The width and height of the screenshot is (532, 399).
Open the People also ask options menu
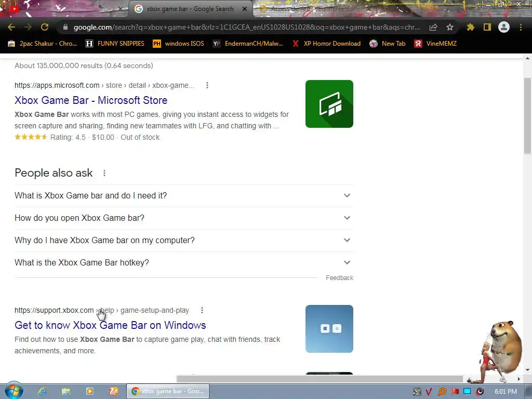(x=104, y=173)
